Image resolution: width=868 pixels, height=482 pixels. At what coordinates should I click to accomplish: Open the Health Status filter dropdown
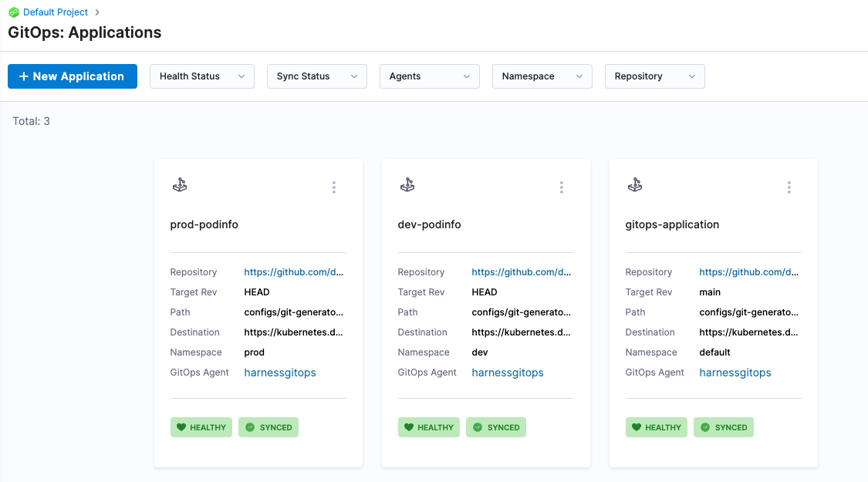click(x=201, y=76)
